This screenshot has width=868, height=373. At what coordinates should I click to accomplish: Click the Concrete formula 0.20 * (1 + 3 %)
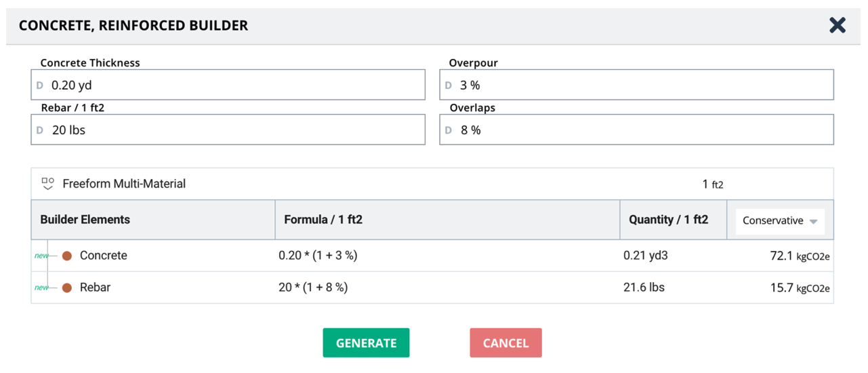click(x=318, y=256)
